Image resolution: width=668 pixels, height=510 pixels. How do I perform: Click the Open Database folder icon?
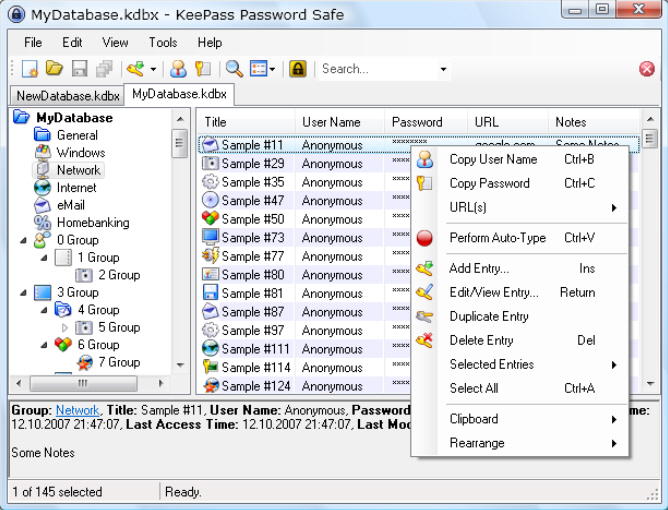pos(55,68)
